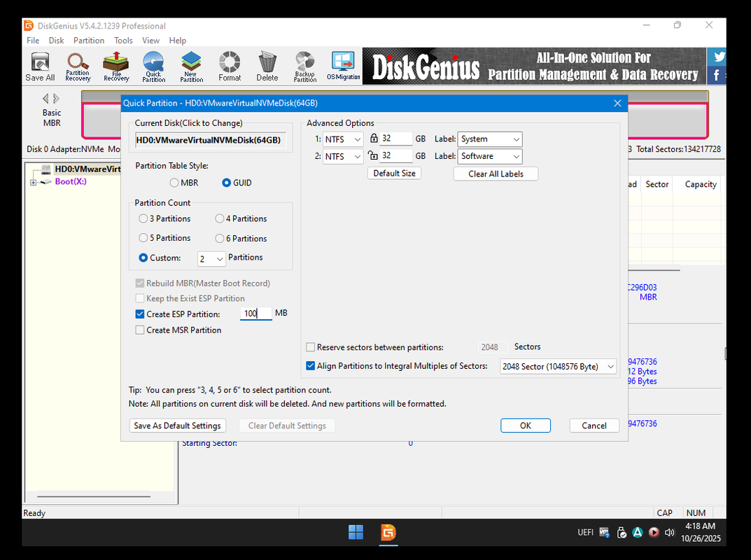The height and width of the screenshot is (560, 751).
Task: Click the volume speaker tray icon
Action: click(x=670, y=533)
